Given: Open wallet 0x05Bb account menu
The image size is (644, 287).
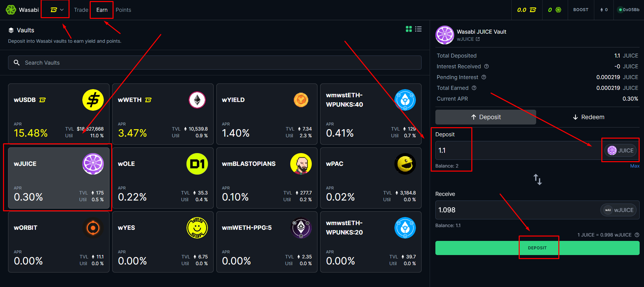Looking at the screenshot, I should point(629,10).
